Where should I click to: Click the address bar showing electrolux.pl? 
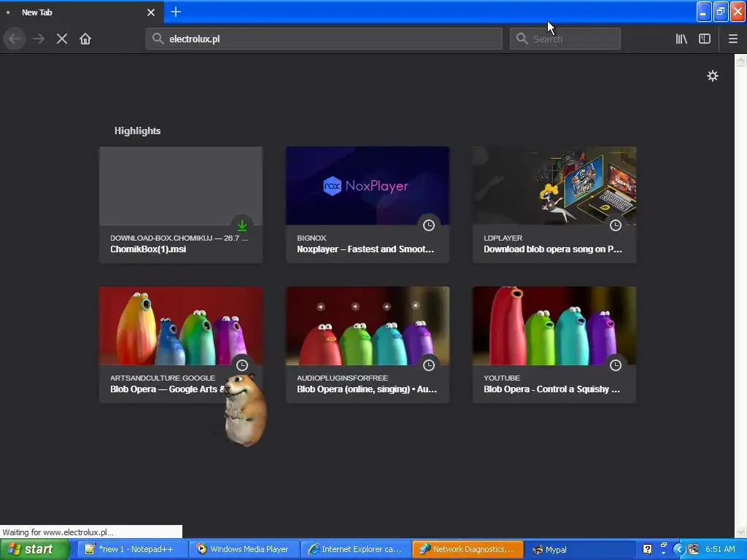[324, 39]
